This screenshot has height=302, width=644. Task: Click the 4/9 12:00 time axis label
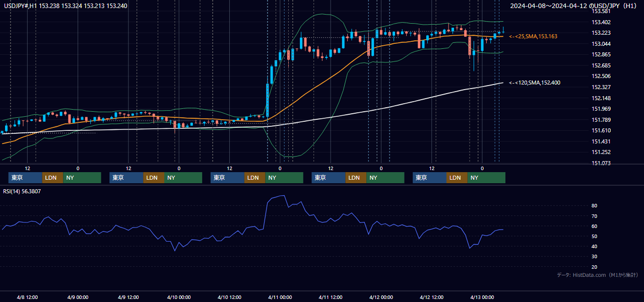[128, 297]
